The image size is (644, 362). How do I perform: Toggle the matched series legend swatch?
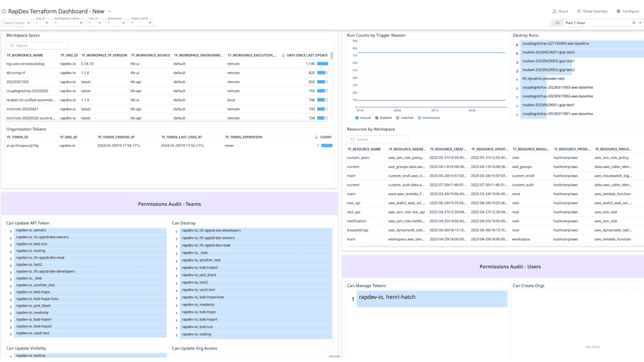[x=397, y=118]
